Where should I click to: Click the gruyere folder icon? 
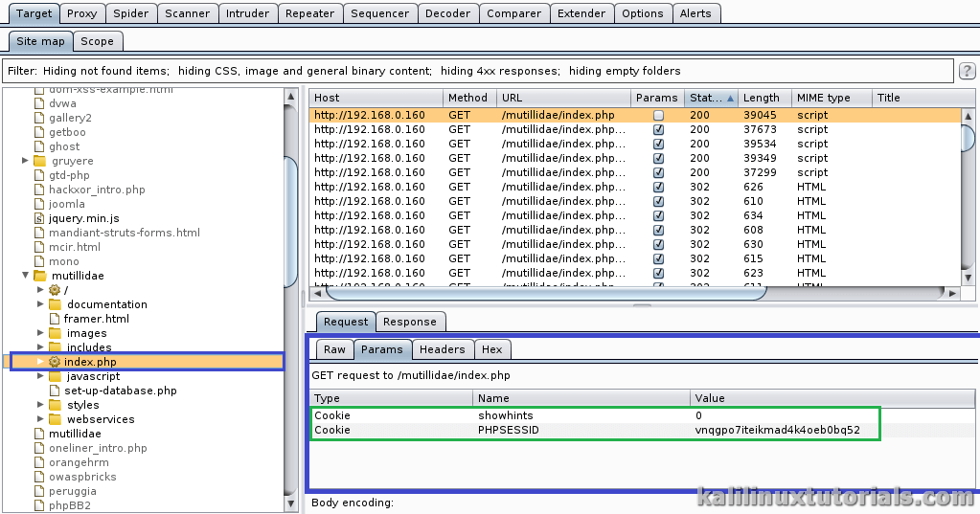pyautogui.click(x=39, y=161)
